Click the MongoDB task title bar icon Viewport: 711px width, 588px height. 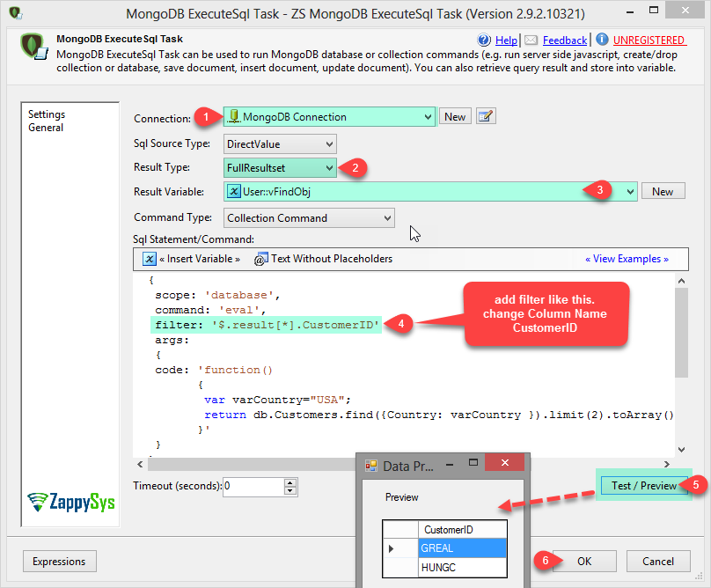tap(16, 13)
